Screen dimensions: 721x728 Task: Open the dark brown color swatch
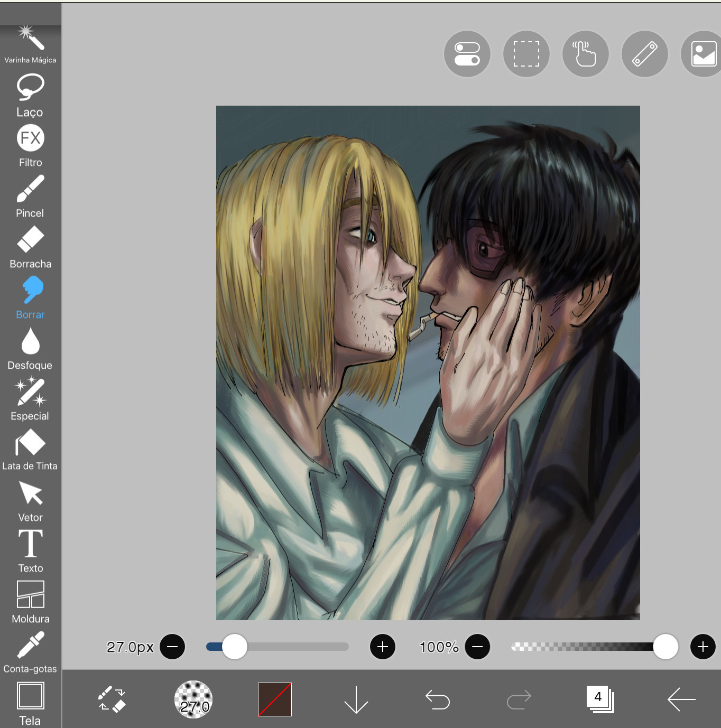click(275, 699)
